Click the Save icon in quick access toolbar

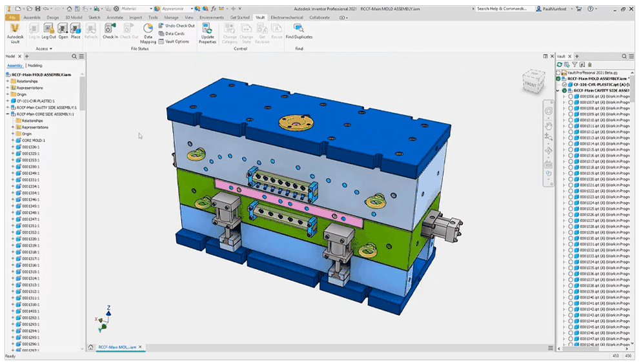pos(37,8)
